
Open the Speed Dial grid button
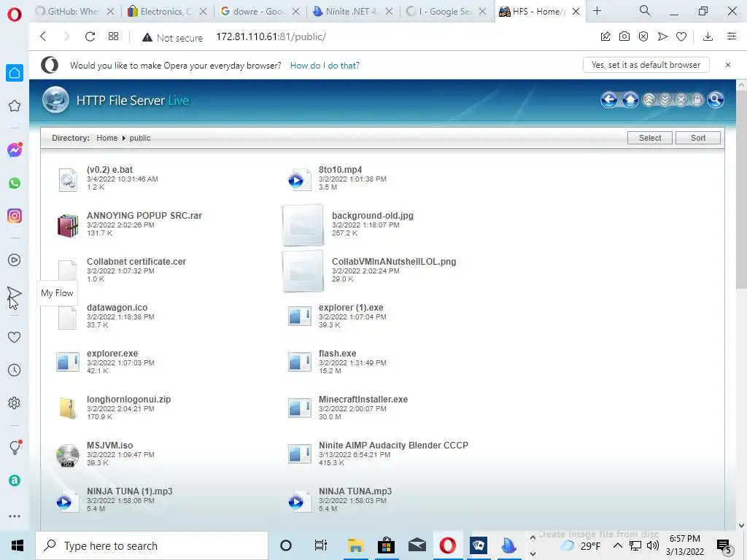click(113, 36)
